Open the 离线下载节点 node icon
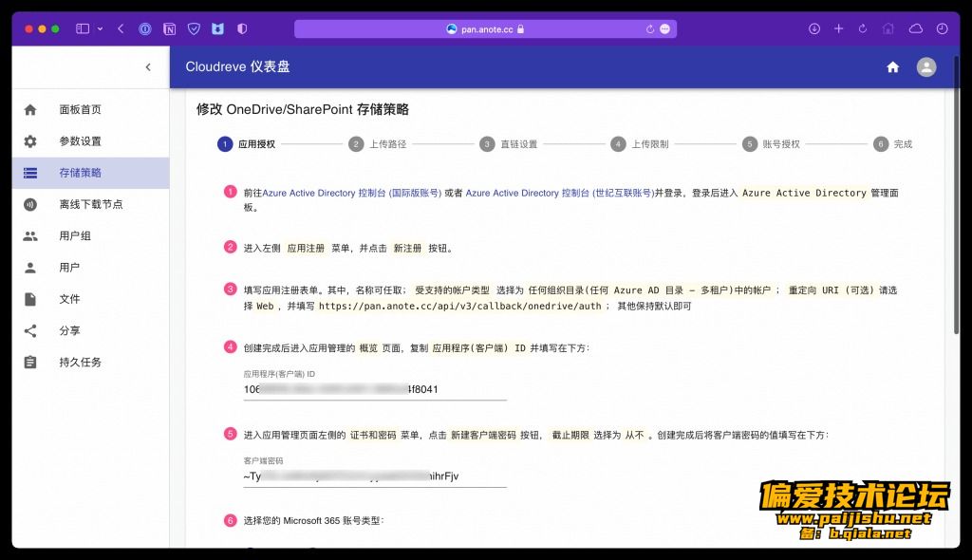This screenshot has width=972, height=560. pos(29,205)
